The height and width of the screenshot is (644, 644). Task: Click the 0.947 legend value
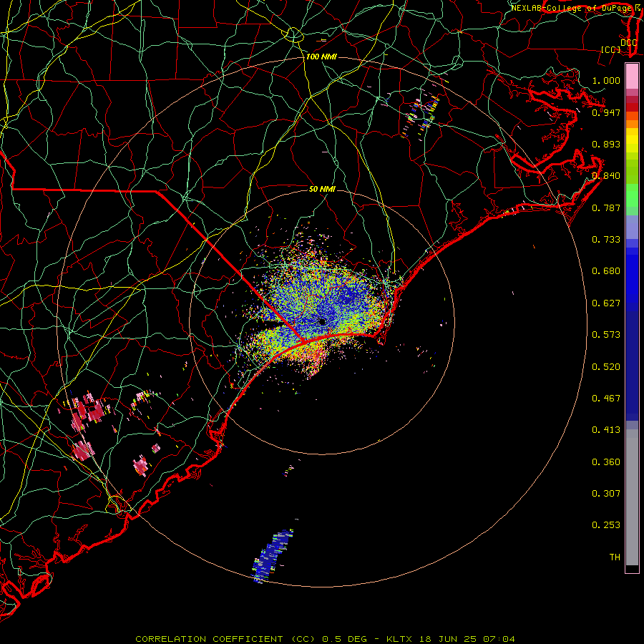pyautogui.click(x=606, y=112)
